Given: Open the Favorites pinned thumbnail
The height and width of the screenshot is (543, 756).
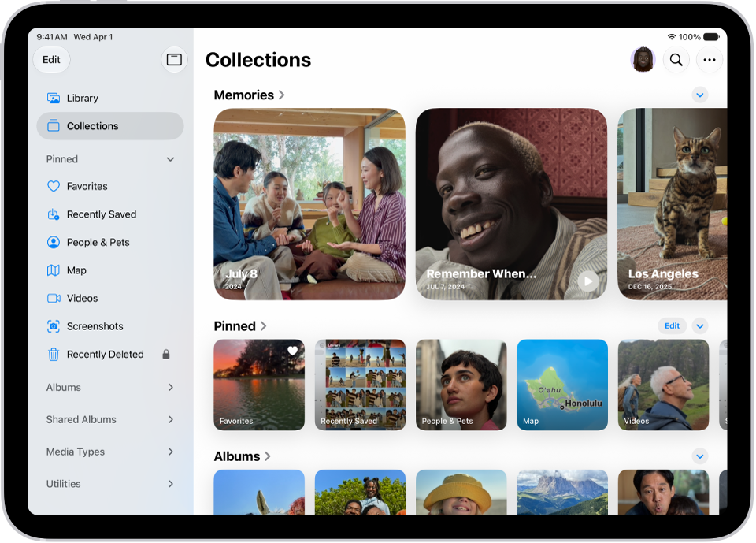Looking at the screenshot, I should point(259,385).
